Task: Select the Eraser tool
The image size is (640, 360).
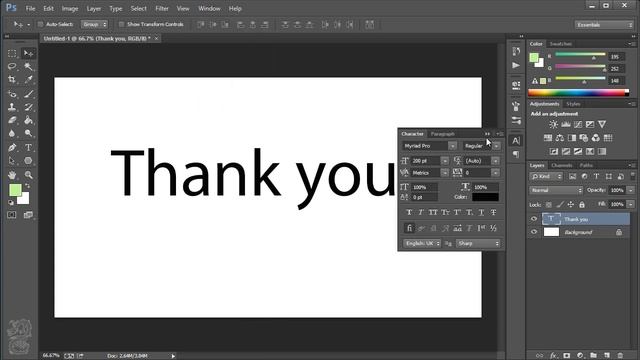Action: pos(12,120)
